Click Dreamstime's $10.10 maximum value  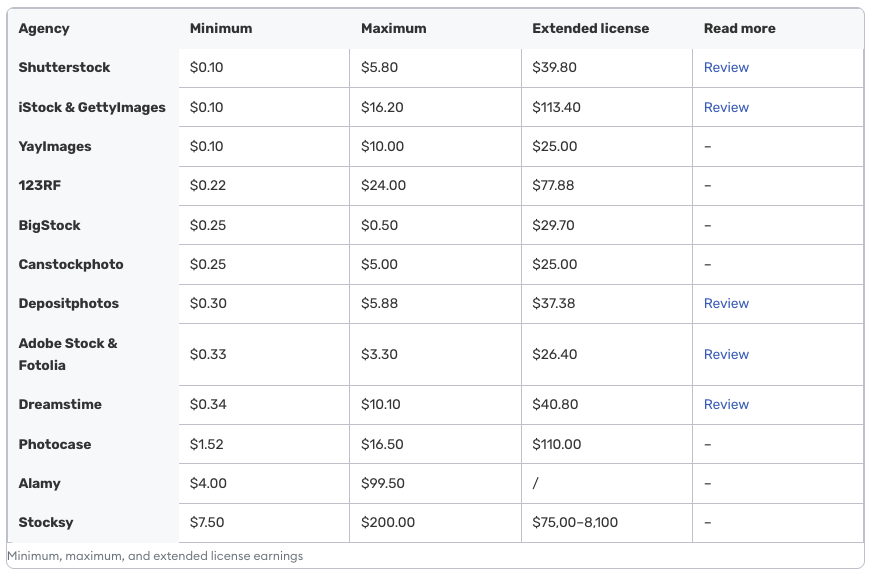(380, 404)
